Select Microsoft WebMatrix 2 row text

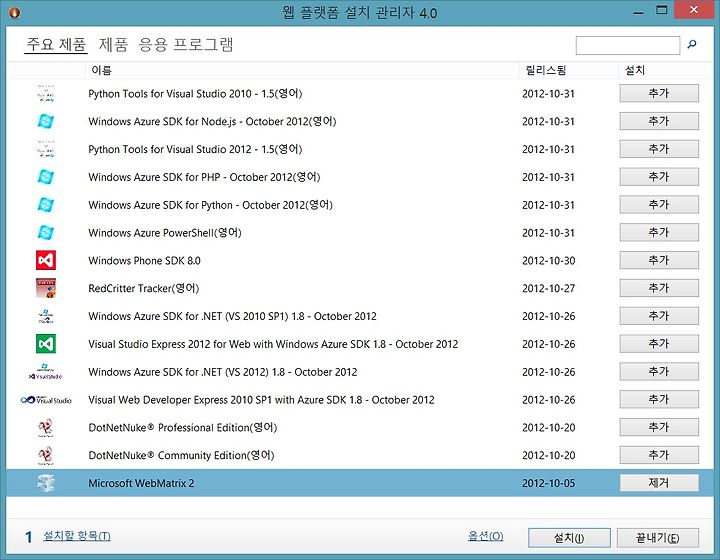coord(141,483)
